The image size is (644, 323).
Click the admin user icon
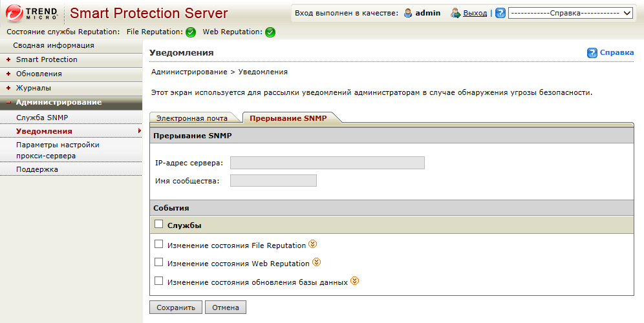pos(408,13)
